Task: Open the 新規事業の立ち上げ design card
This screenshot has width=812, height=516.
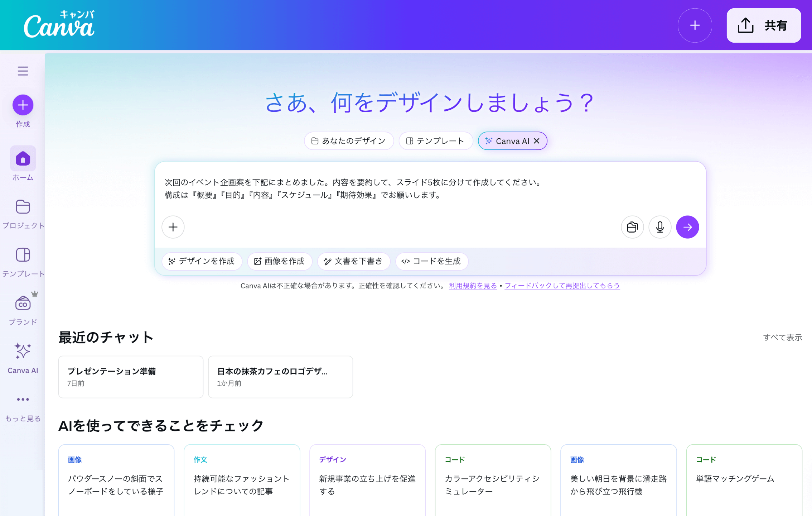Action: (367, 480)
